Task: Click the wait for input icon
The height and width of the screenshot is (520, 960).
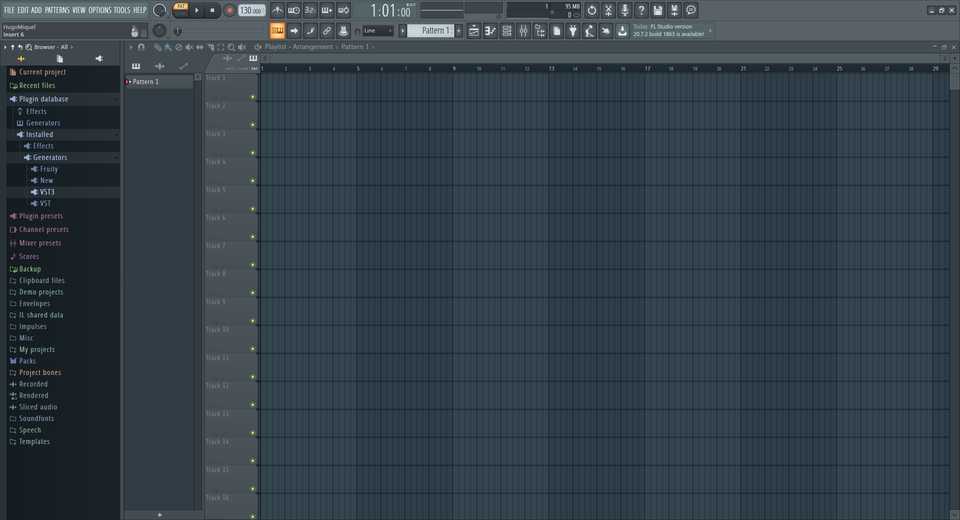Action: point(294,10)
